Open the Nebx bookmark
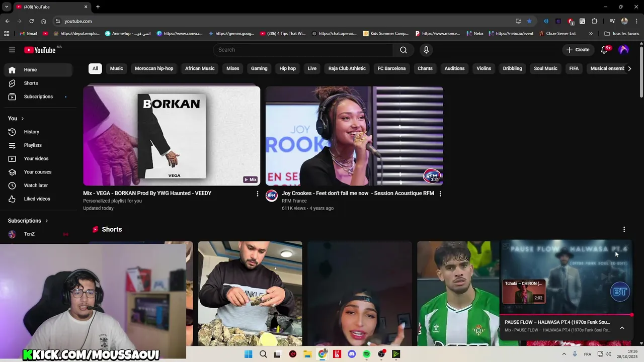Viewport: 644px width, 362px height. click(475, 34)
